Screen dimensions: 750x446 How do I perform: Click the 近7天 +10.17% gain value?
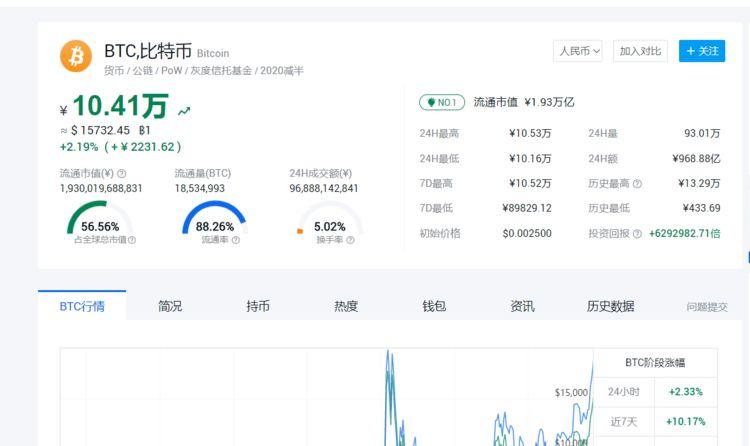click(685, 422)
